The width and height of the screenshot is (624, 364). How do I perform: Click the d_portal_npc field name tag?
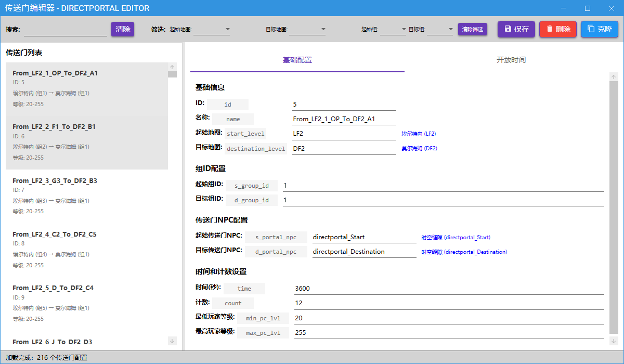(276, 252)
